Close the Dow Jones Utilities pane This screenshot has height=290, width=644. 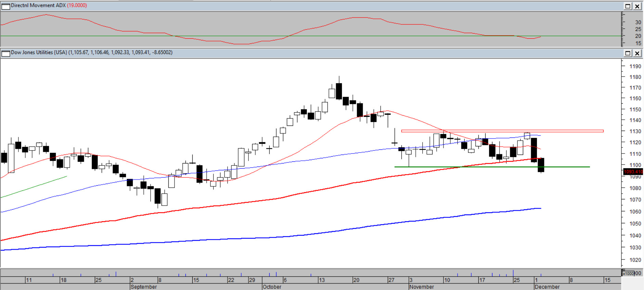[637, 53]
